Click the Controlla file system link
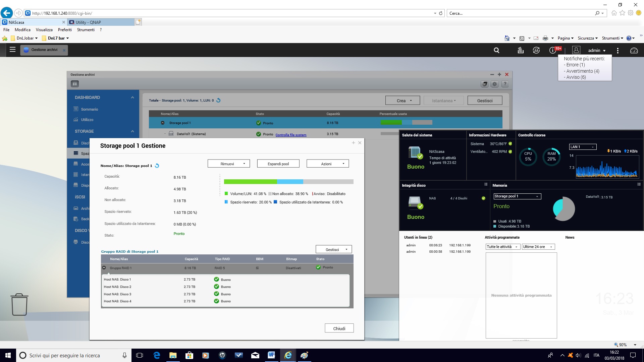Viewport: 644px width, 362px height. point(291,135)
